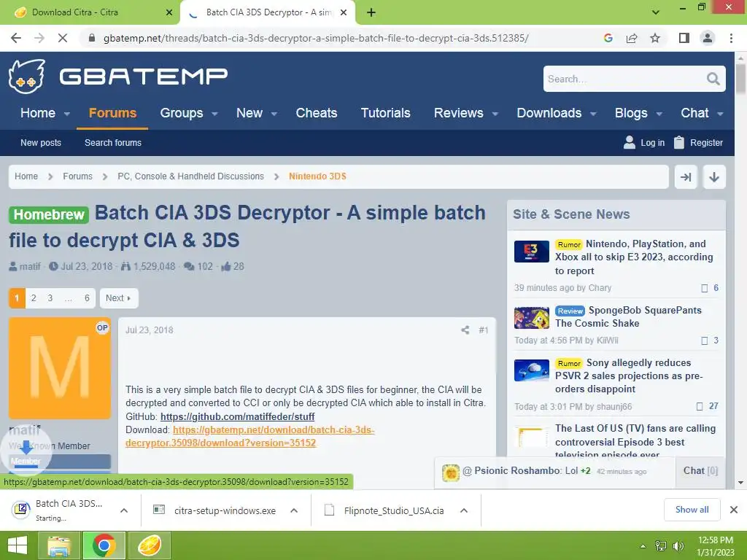Click the Register link
This screenshot has height=560, width=747.
click(698, 142)
